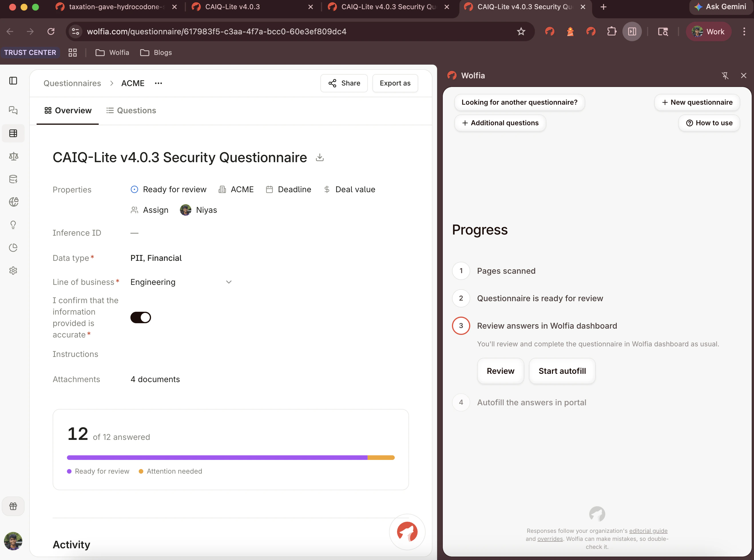This screenshot has height=560, width=754.
Task: Bookmark this page with the star icon
Action: (521, 31)
